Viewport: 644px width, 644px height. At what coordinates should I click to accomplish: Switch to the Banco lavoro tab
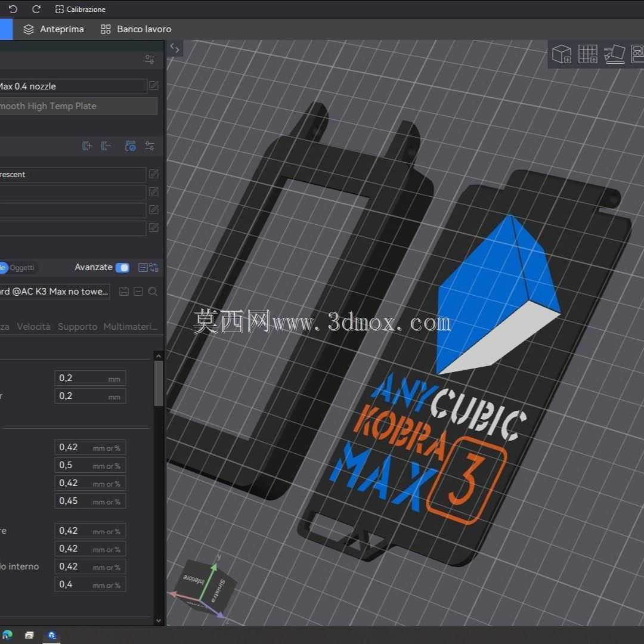pos(136,29)
